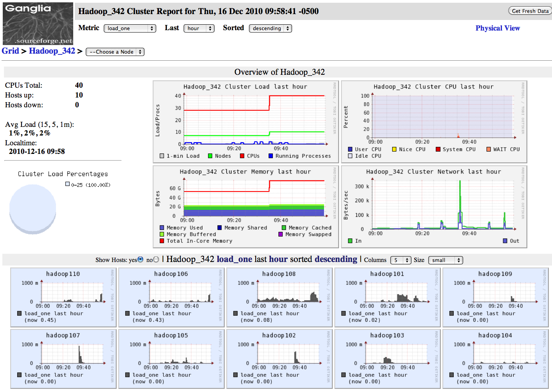The height and width of the screenshot is (392, 552).
Task: Click the Hosts down value 0
Action: click(x=77, y=105)
